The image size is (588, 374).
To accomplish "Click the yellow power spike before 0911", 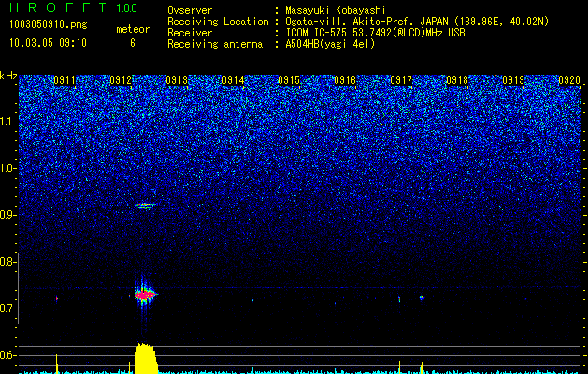I will (57, 364).
